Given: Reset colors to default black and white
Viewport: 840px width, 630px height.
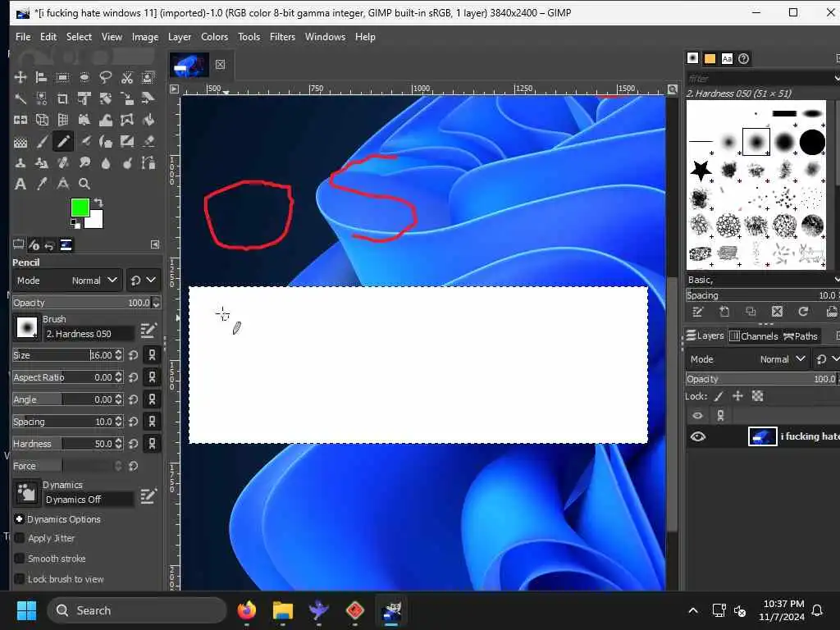Looking at the screenshot, I should coord(75,224).
